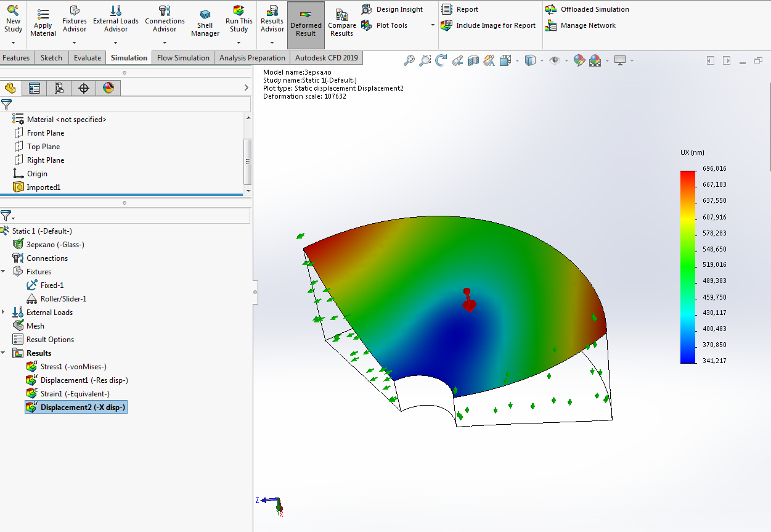Select the Zoom to Fit tool
Image resolution: width=771 pixels, height=532 pixels.
pyautogui.click(x=409, y=60)
